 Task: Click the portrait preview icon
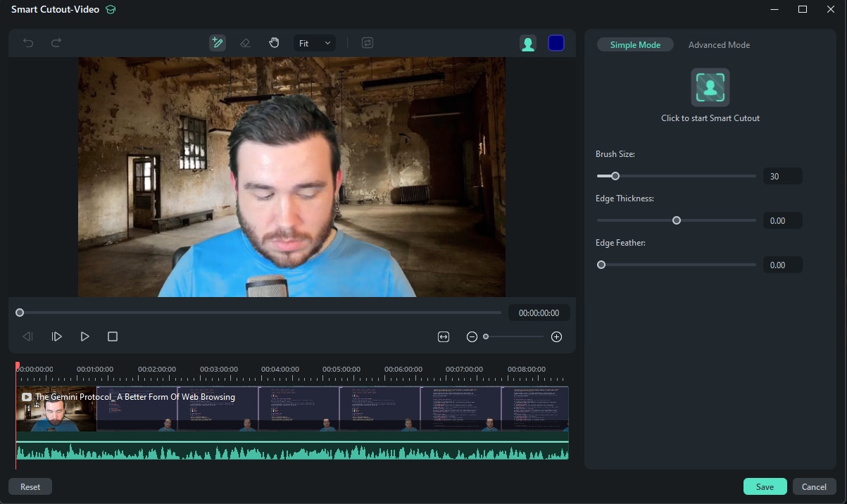point(528,43)
